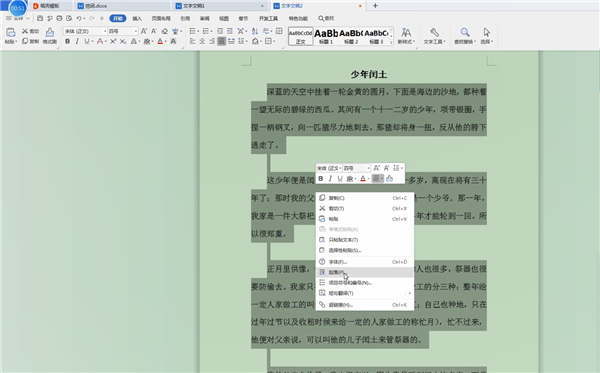Click the clear formatting eraser icon

(x=165, y=31)
